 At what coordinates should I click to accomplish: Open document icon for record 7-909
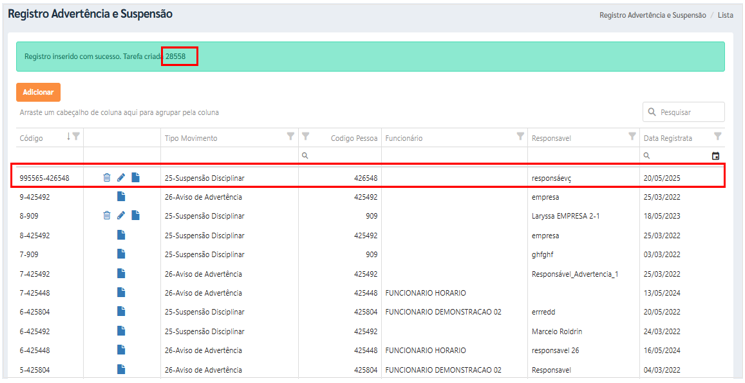121,254
